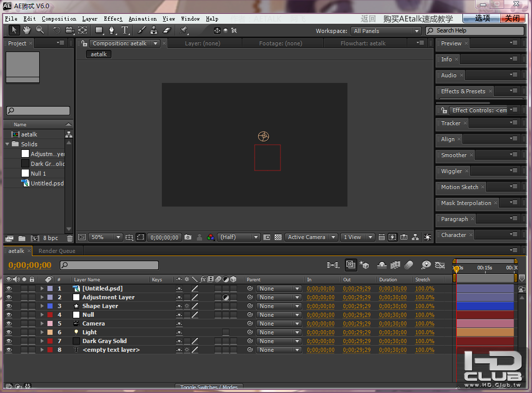Select the Zoom magnifier tool
This screenshot has width=532, height=393.
pyautogui.click(x=40, y=30)
